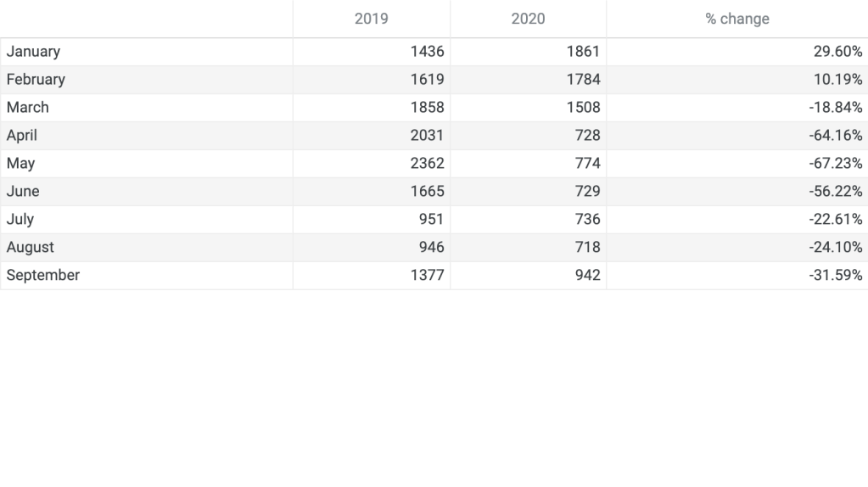Click the 2019 column header
The image size is (868, 487).
pyautogui.click(x=371, y=19)
